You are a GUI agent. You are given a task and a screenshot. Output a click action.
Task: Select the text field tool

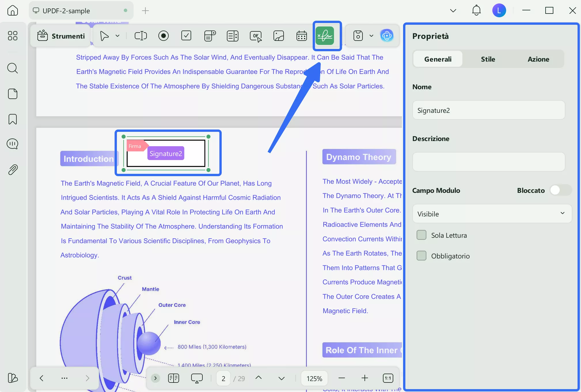pyautogui.click(x=140, y=36)
